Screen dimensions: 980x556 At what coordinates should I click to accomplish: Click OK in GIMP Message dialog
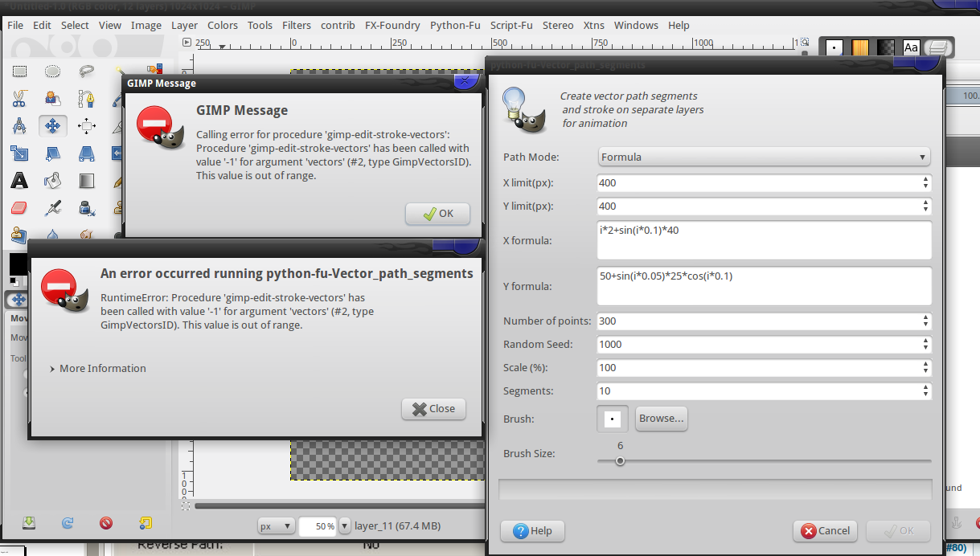[x=437, y=214]
